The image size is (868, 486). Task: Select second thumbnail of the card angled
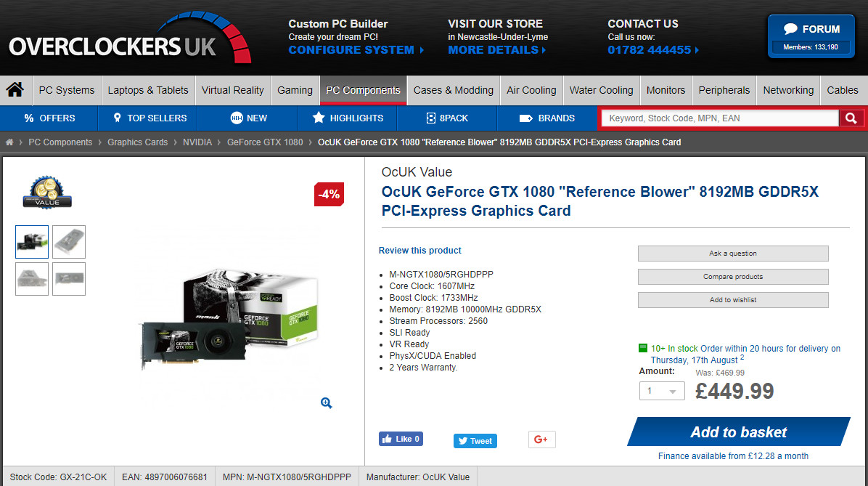[x=69, y=242]
